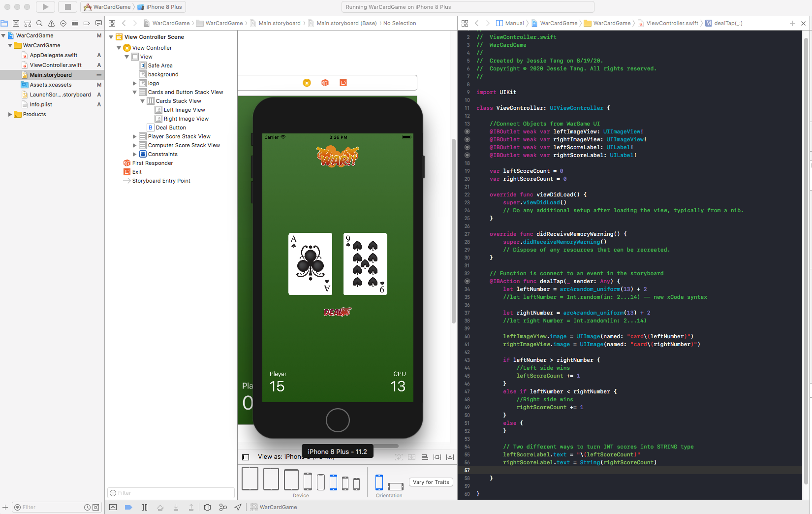Select Deal Button in document outline
812x514 pixels.
(x=171, y=128)
